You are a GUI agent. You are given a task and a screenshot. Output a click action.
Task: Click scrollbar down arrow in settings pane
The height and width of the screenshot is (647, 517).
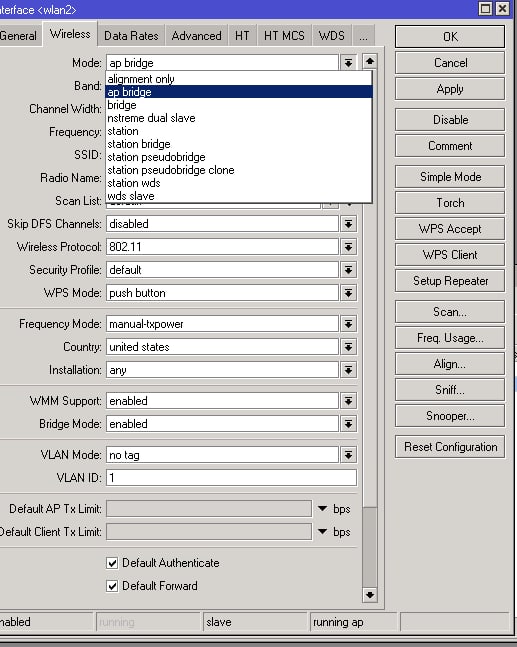(x=370, y=595)
